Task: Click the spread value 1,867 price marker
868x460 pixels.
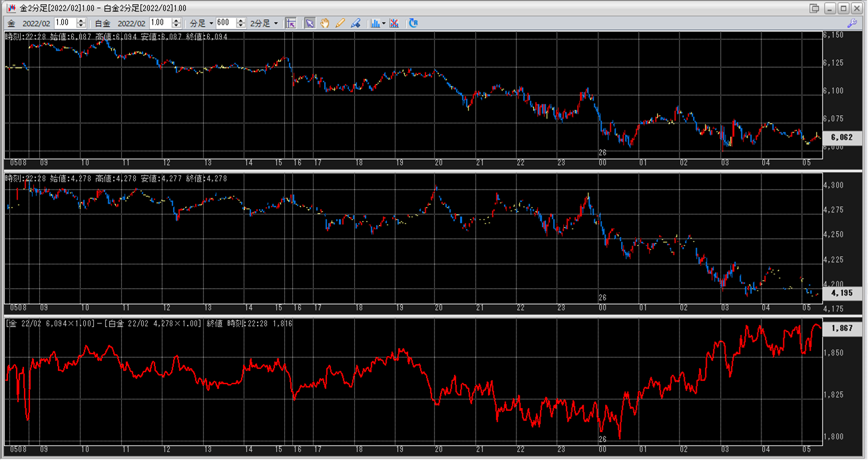Action: tap(843, 328)
